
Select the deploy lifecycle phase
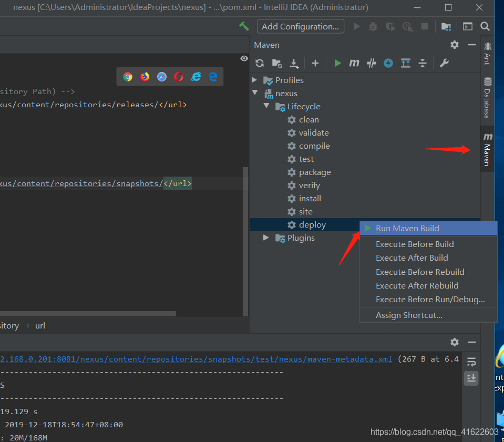312,225
